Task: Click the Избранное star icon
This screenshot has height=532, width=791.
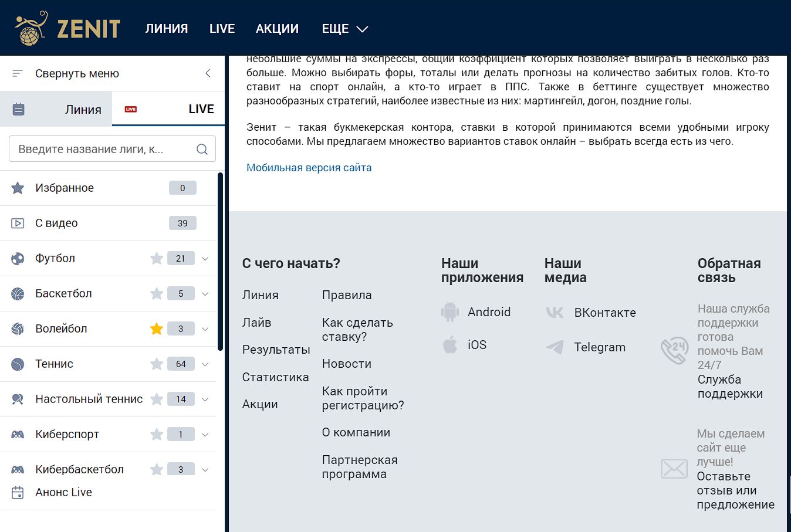Action: [x=18, y=188]
